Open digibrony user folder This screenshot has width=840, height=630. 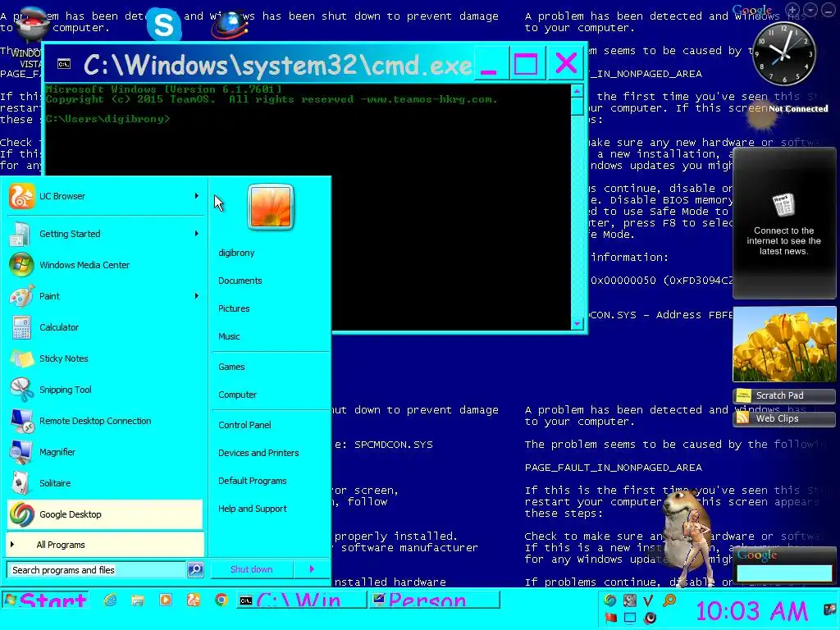pyautogui.click(x=236, y=253)
